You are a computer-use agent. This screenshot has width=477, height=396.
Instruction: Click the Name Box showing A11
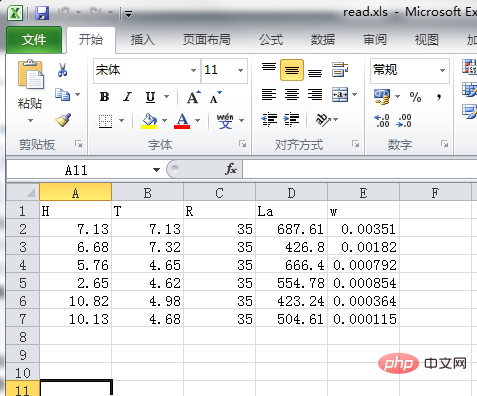pos(76,170)
